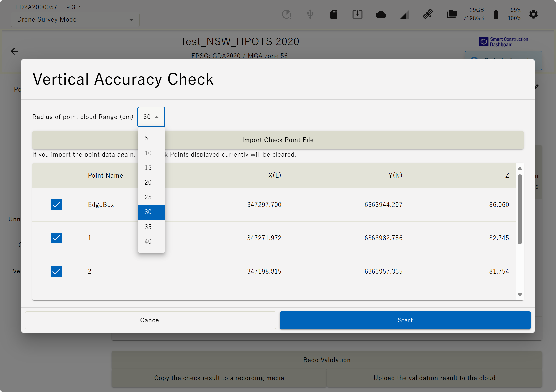Click Z value 86.060
Image resolution: width=556 pixels, height=392 pixels.
coord(499,205)
